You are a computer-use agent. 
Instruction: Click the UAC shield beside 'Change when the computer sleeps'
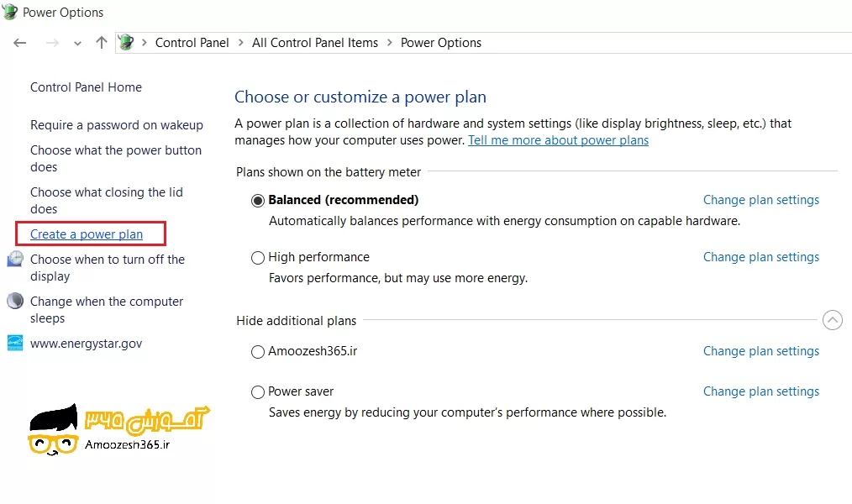click(x=15, y=301)
